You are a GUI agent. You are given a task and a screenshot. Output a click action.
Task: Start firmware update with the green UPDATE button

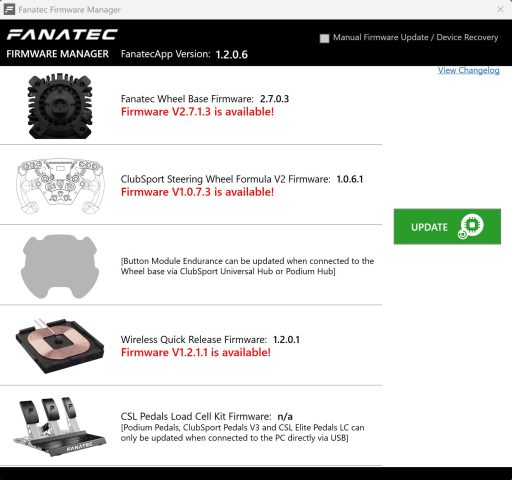(x=447, y=227)
